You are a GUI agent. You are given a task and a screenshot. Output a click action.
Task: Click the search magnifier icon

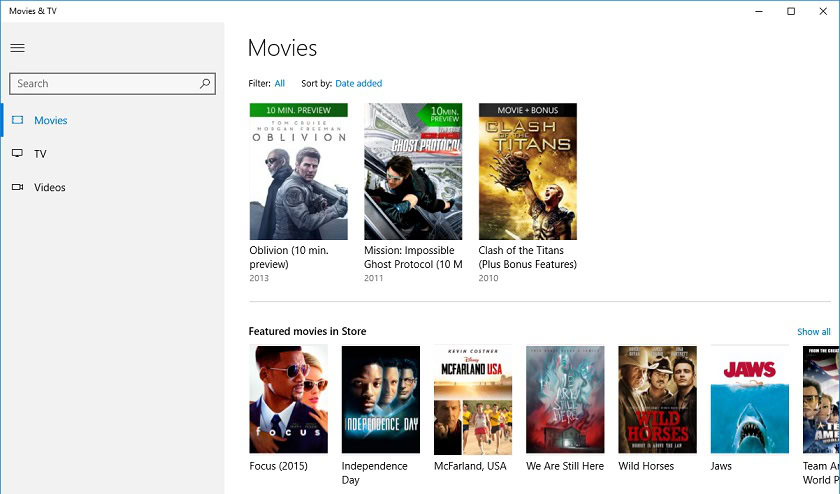[x=205, y=84]
